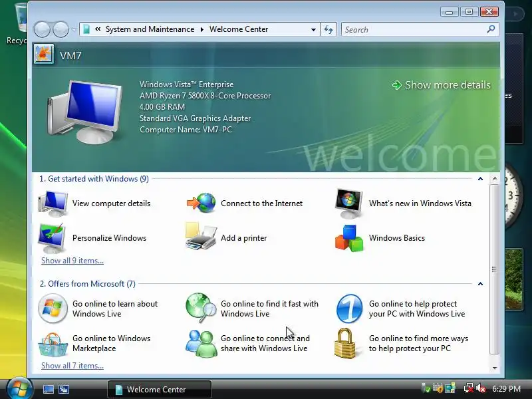Viewport: 532px width, 399px height.
Task: Select the View computer details label
Action: point(111,203)
